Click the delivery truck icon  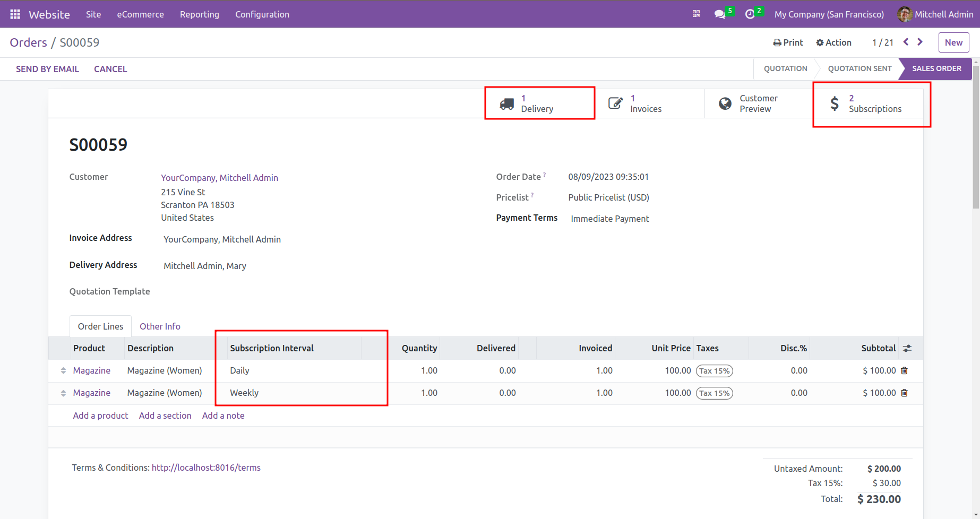click(506, 103)
